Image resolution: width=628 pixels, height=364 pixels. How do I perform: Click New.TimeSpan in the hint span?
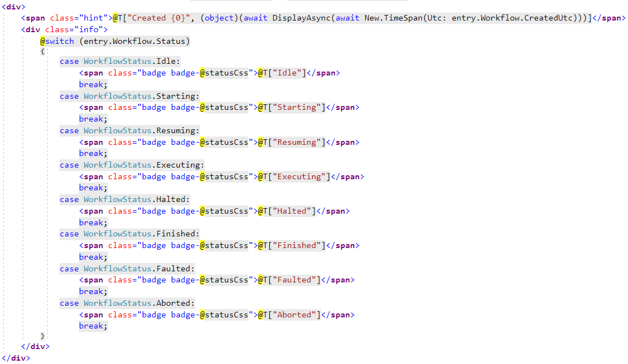pyautogui.click(x=393, y=18)
